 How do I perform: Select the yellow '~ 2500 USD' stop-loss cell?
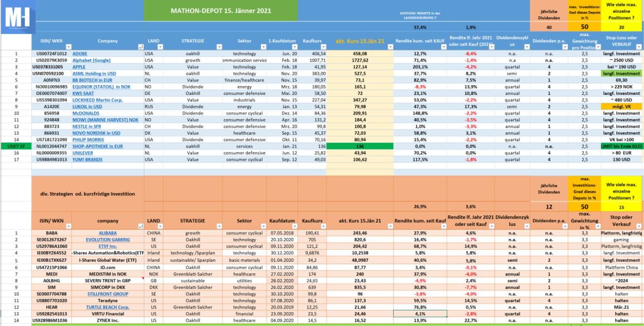click(x=622, y=60)
